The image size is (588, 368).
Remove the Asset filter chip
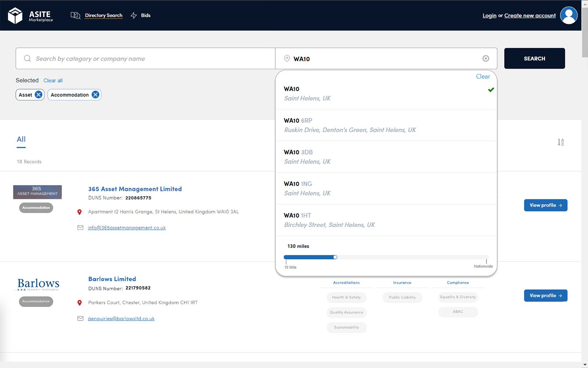39,95
